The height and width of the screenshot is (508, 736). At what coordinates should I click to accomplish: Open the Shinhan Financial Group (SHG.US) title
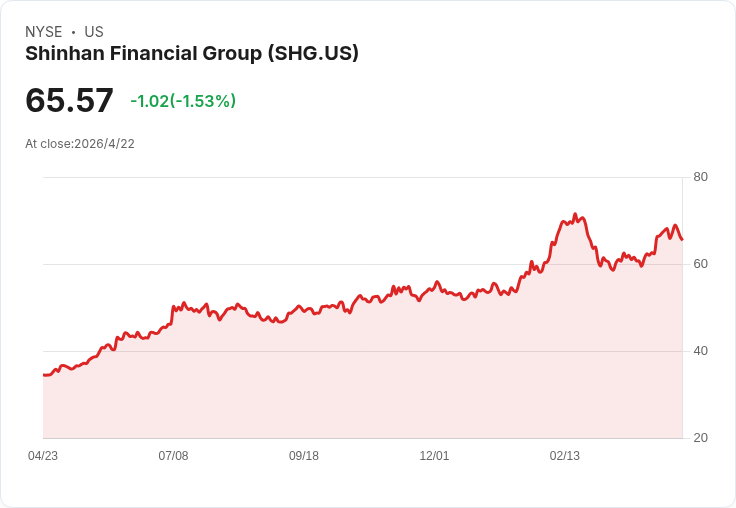[192, 53]
